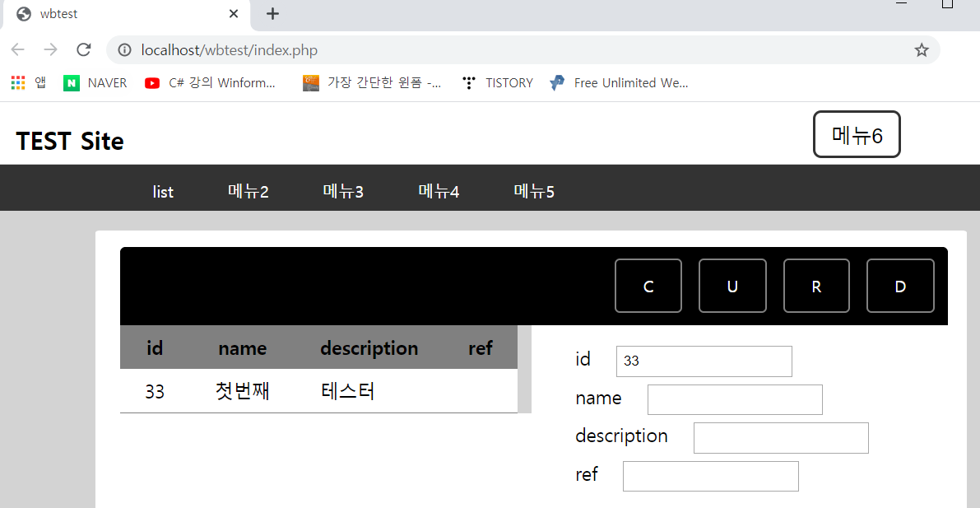Click the TEST Site title

(x=70, y=141)
